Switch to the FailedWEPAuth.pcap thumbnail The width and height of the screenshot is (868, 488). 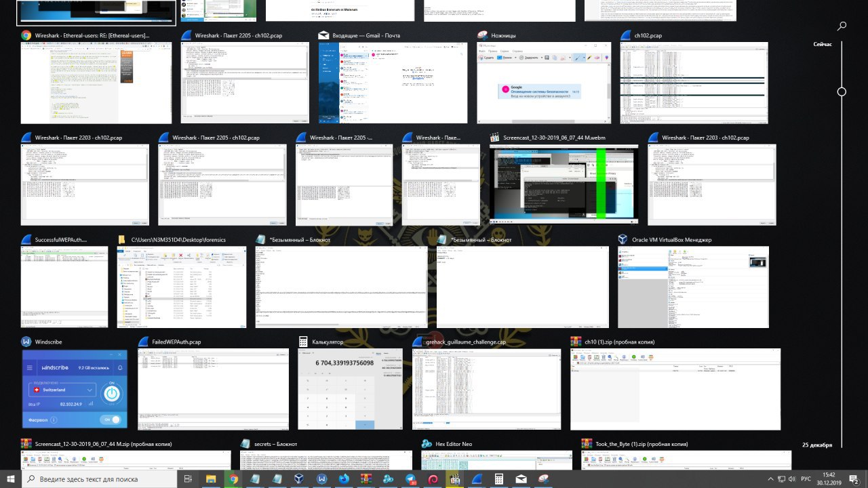[214, 389]
